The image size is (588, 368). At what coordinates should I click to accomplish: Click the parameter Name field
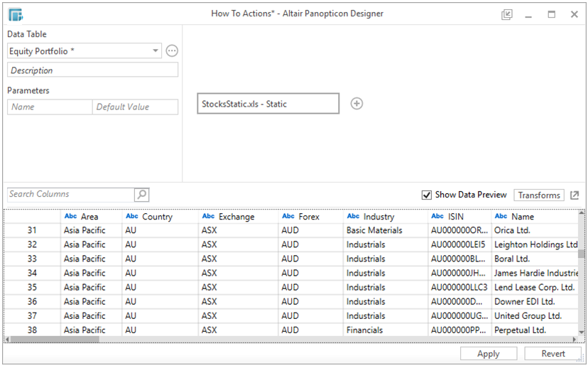click(50, 107)
